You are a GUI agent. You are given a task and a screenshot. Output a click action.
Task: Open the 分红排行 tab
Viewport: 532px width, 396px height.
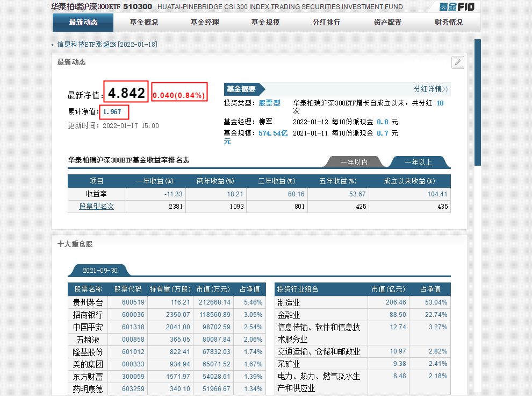tap(327, 23)
